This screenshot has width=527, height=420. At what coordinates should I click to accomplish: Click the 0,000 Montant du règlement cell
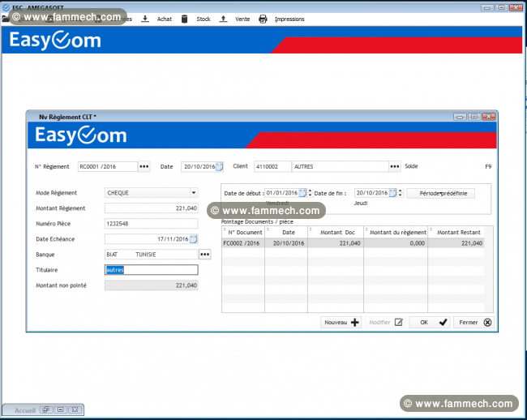point(396,243)
